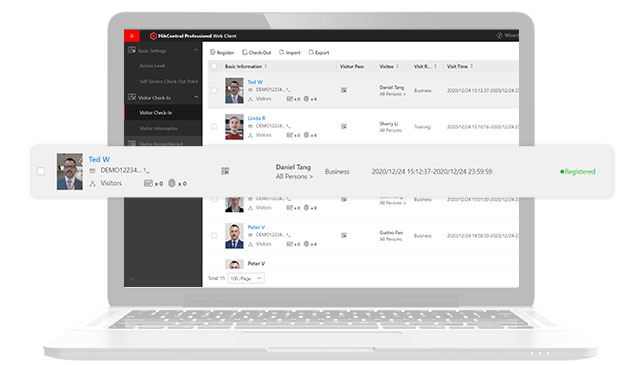The width and height of the screenshot is (642, 365).
Task: Tick the checkbox in Linda R's row
Action: tap(214, 127)
